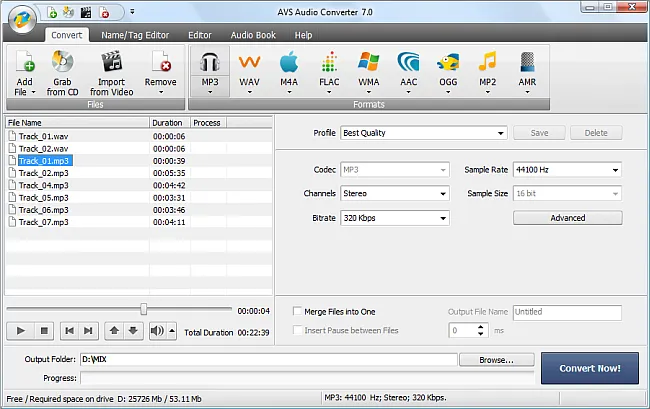Select MP3 output format
This screenshot has height=409, width=650.
click(x=210, y=72)
